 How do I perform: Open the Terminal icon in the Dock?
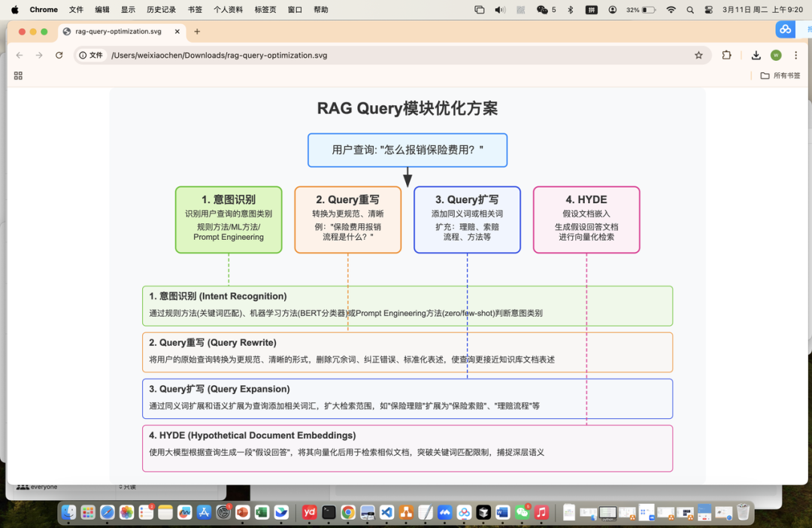[x=328, y=512]
